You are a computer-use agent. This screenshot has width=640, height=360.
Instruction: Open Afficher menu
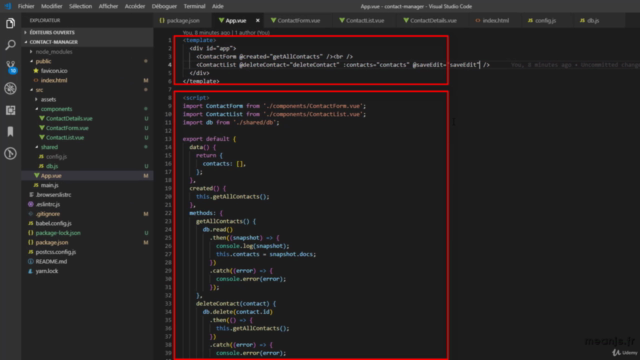(x=108, y=6)
